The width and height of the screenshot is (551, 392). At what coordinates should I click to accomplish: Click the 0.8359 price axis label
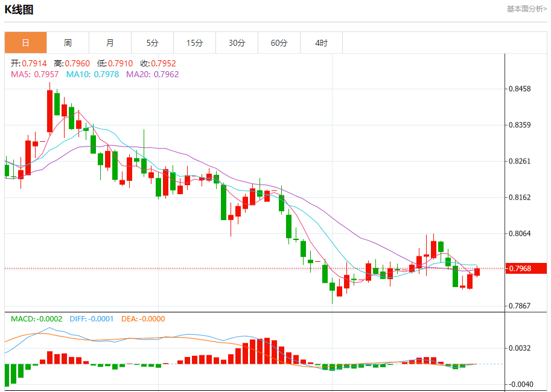pos(520,125)
